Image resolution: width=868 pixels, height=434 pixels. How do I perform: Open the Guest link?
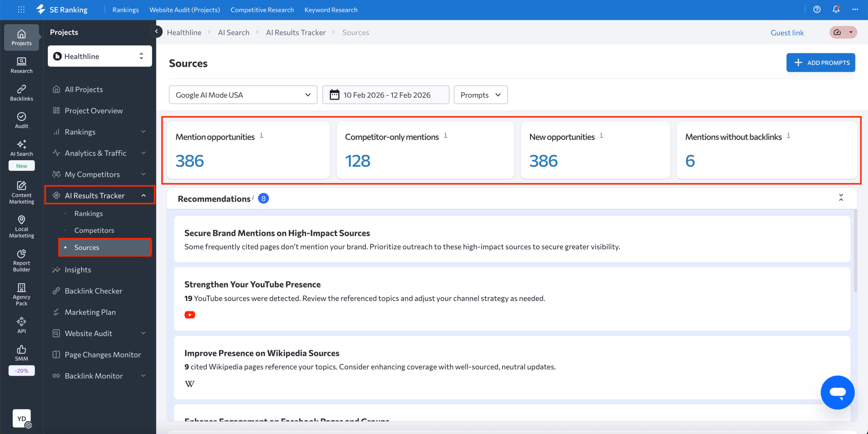point(787,32)
